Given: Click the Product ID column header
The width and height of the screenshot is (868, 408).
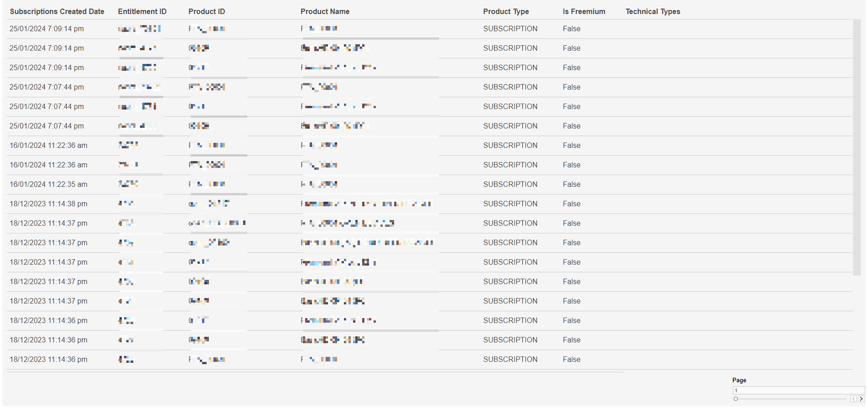Looking at the screenshot, I should point(207,11).
